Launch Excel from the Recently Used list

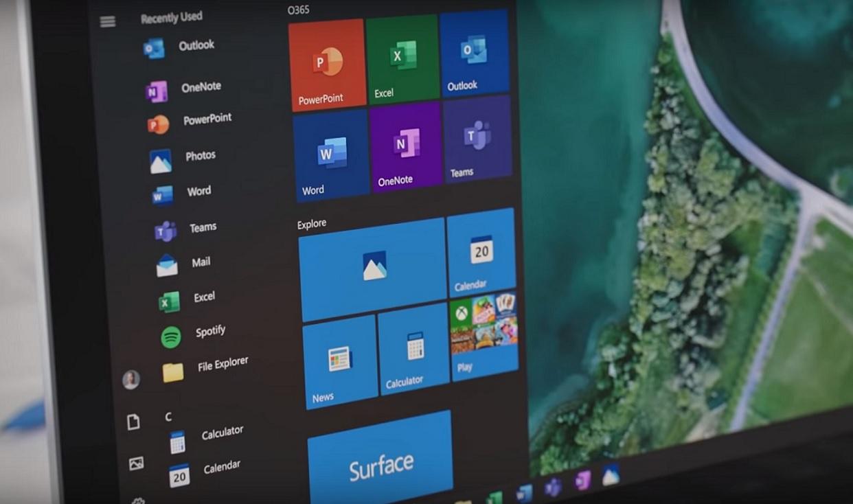coord(187,299)
